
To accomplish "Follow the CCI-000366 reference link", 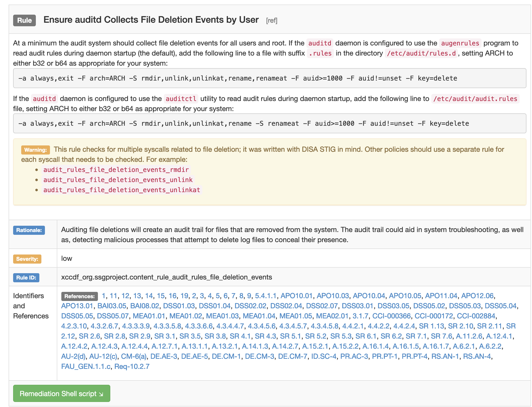I will (x=391, y=316).
